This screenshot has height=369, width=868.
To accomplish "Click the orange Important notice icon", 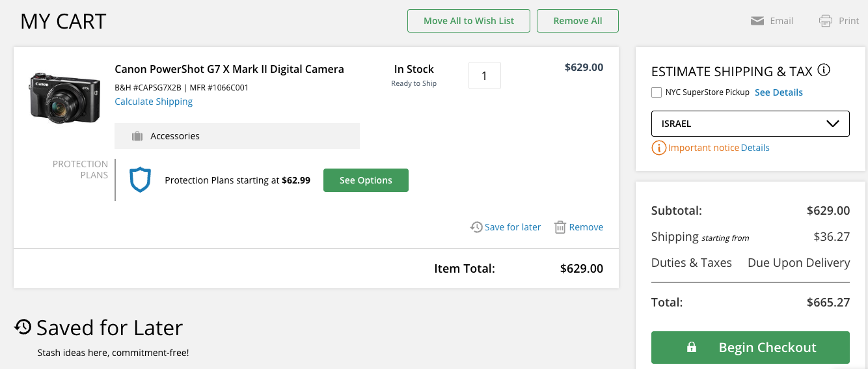I will tap(658, 148).
